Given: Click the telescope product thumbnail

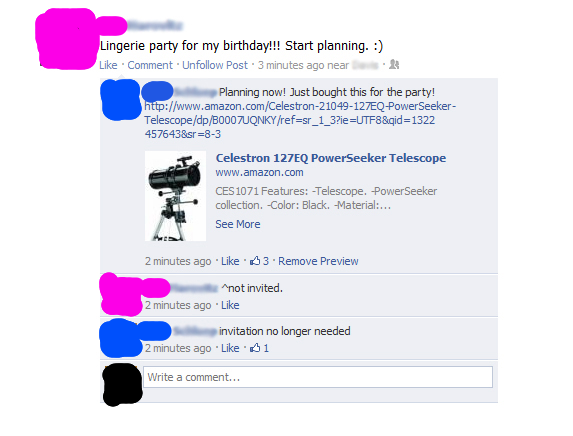Looking at the screenshot, I should tap(175, 196).
